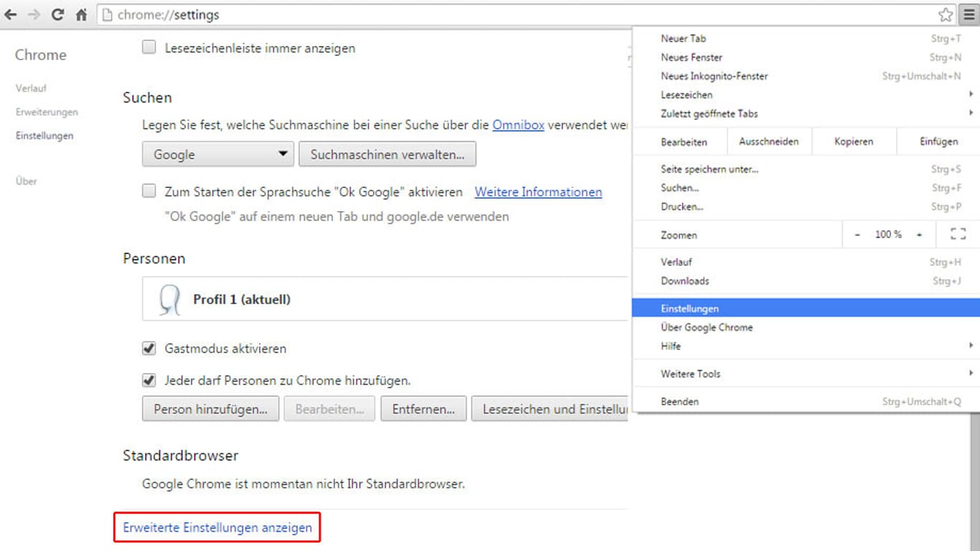
Task: Click the back navigation arrow
Action: pyautogui.click(x=11, y=14)
